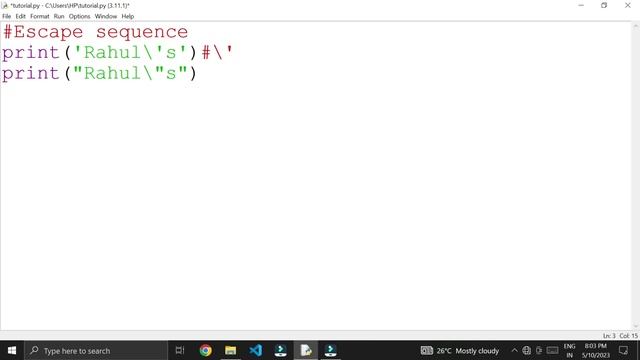Click the vertical scrollbar up arrow
640x360 pixels.
(x=636, y=26)
